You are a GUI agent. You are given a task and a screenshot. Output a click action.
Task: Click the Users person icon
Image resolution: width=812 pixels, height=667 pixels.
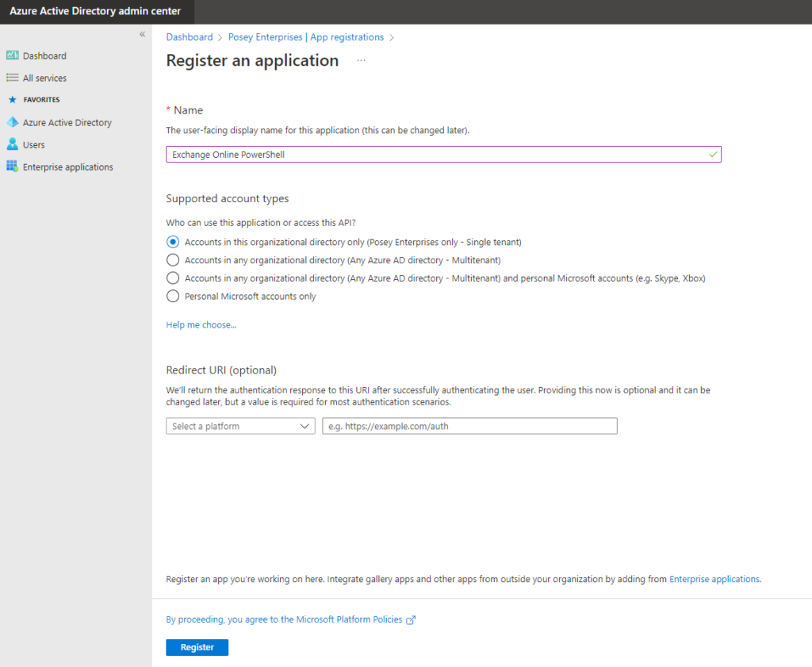pyautogui.click(x=13, y=144)
